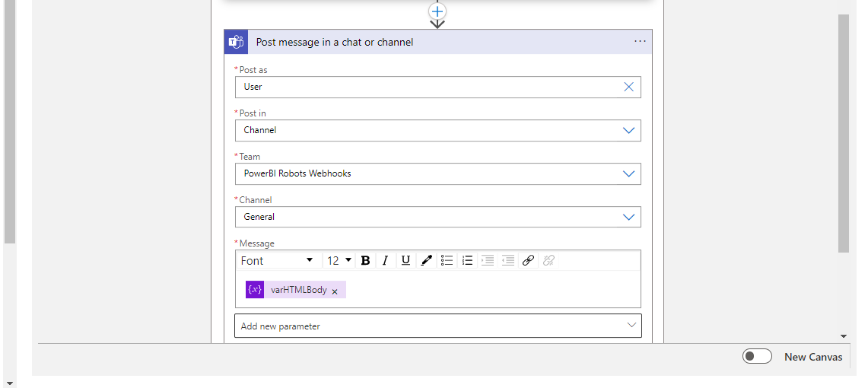
Task: Click the General channel field
Action: 438,217
